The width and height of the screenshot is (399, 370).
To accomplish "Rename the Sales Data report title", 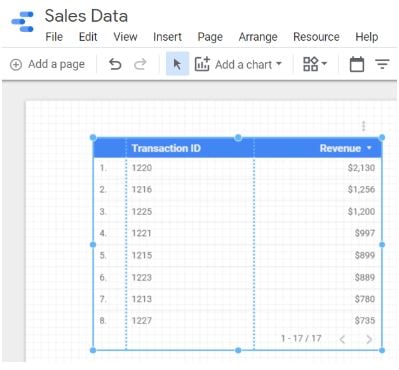I will click(x=86, y=16).
